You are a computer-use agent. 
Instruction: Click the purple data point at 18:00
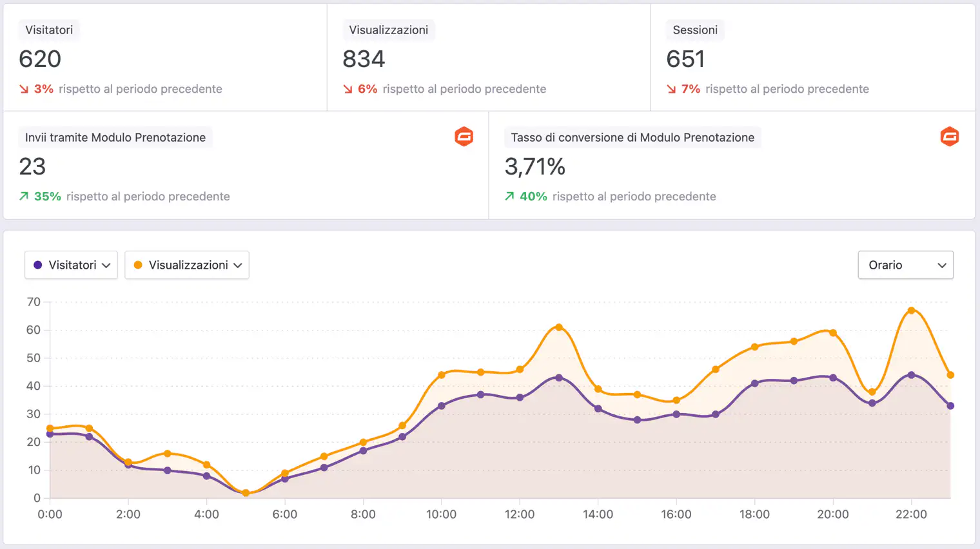[x=754, y=383]
